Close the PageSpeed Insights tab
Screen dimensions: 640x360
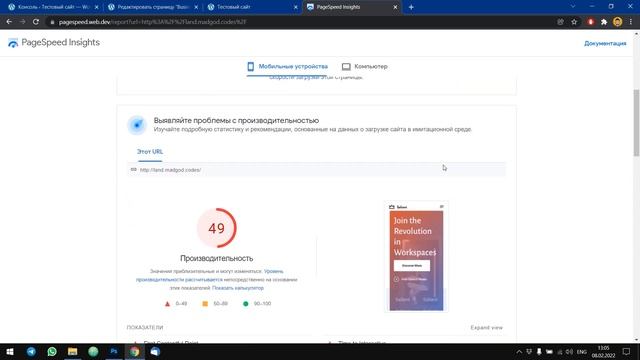coord(395,7)
